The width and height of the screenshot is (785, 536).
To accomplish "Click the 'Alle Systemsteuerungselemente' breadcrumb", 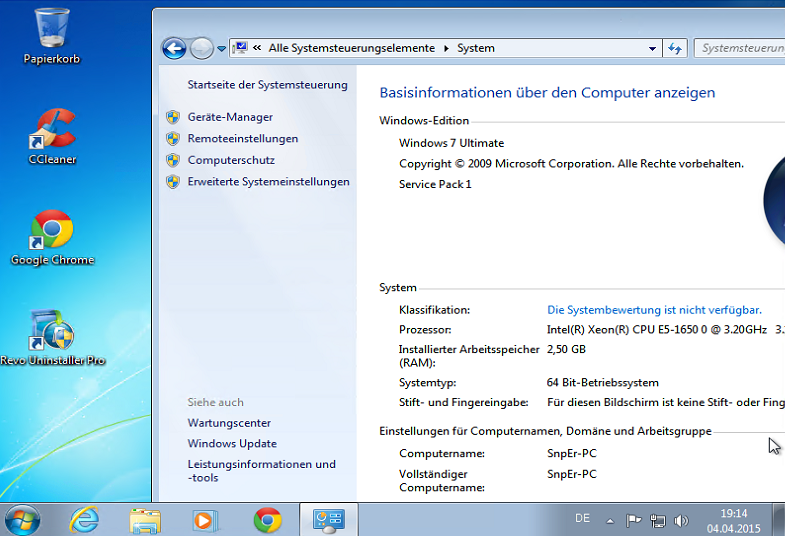I will pos(351,48).
